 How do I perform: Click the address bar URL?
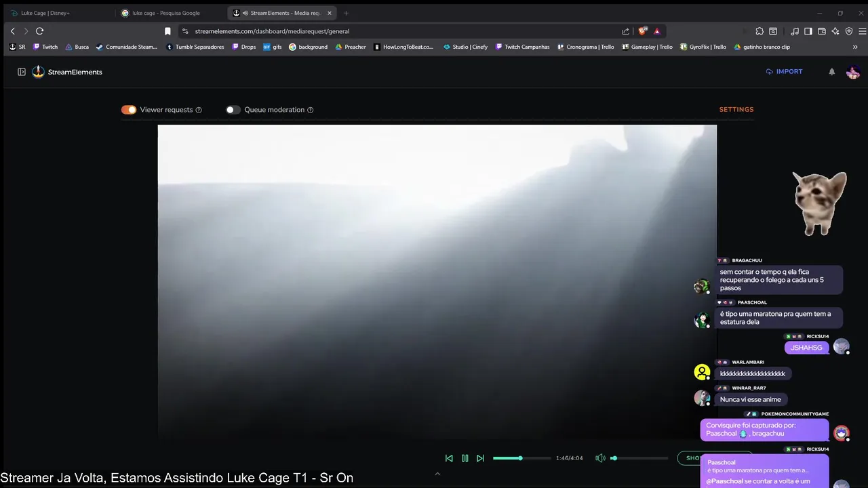(x=272, y=31)
